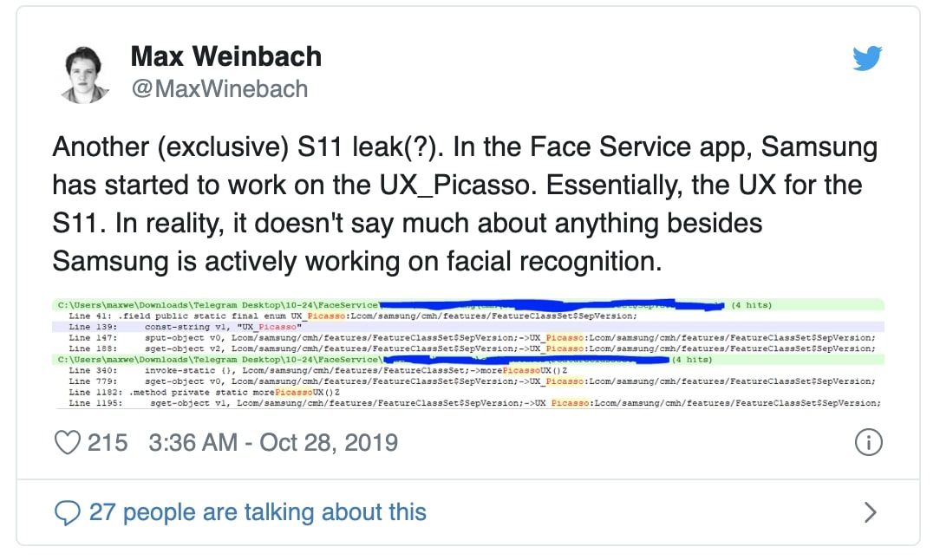Open the tweet info icon
The image size is (940, 560).
(868, 443)
